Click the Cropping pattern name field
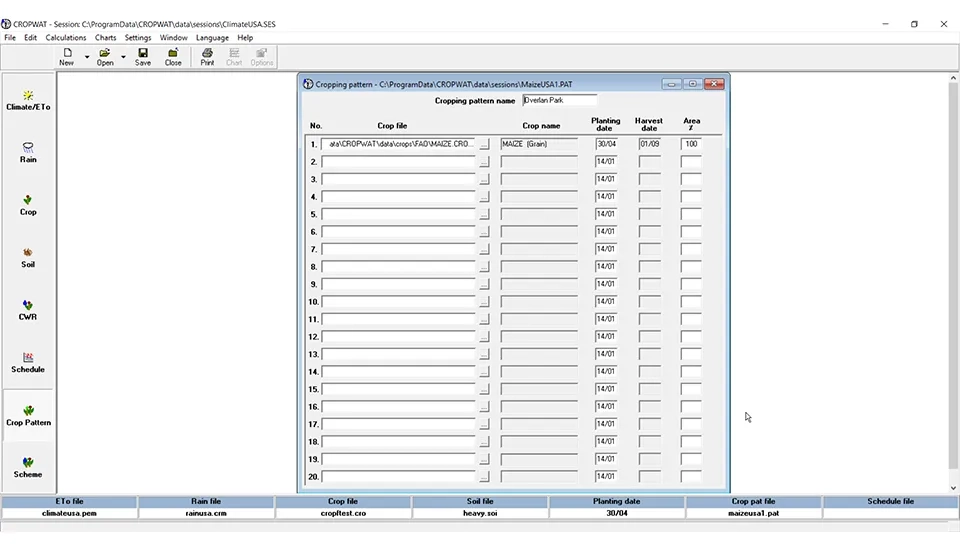Screen dimensions: 960x548 559,100
